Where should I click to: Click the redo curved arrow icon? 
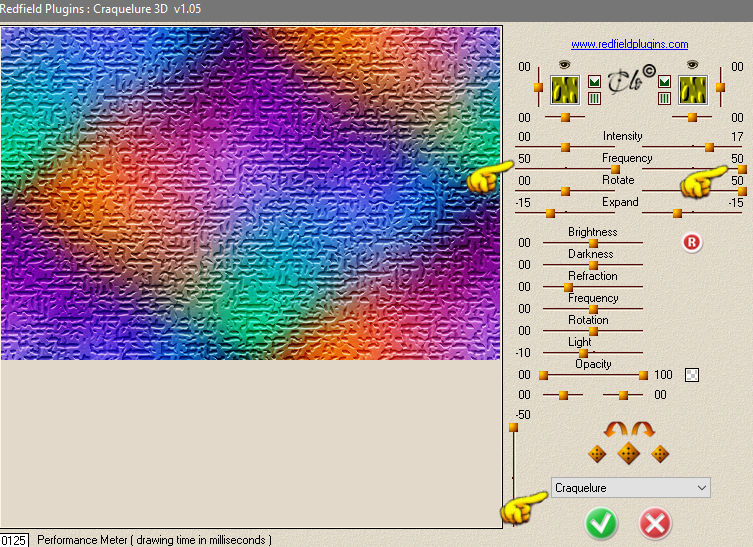[x=644, y=429]
